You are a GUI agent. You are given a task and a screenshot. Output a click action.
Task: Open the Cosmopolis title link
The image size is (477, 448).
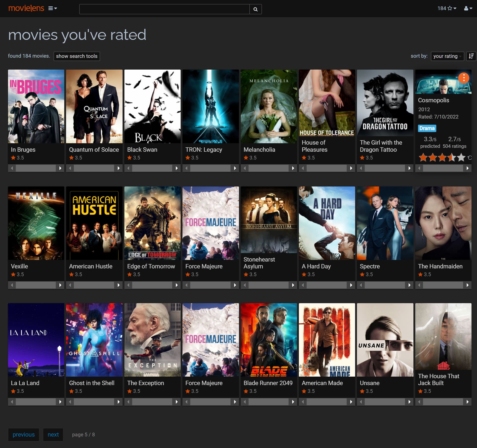[x=434, y=100]
